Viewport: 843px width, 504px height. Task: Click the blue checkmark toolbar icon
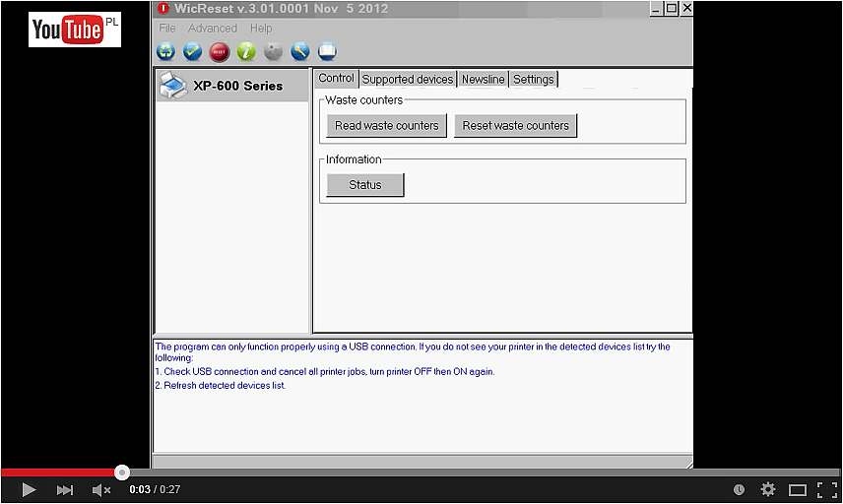pyautogui.click(x=193, y=51)
